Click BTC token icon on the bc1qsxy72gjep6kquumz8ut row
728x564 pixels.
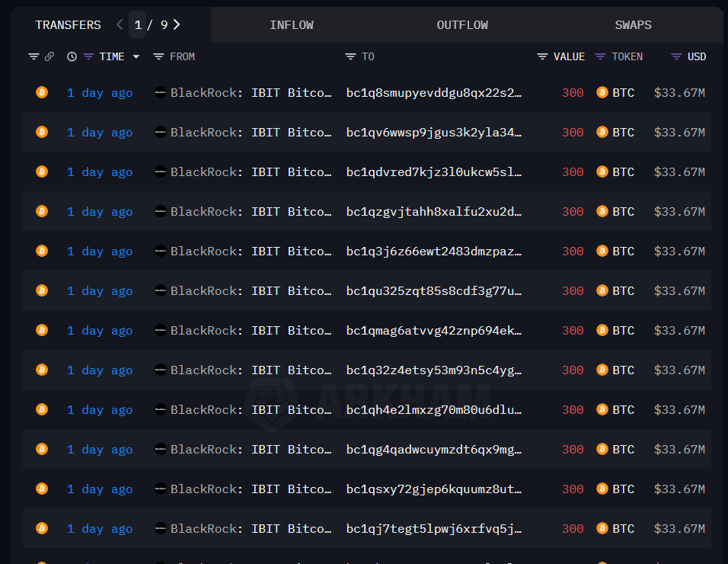(602, 489)
